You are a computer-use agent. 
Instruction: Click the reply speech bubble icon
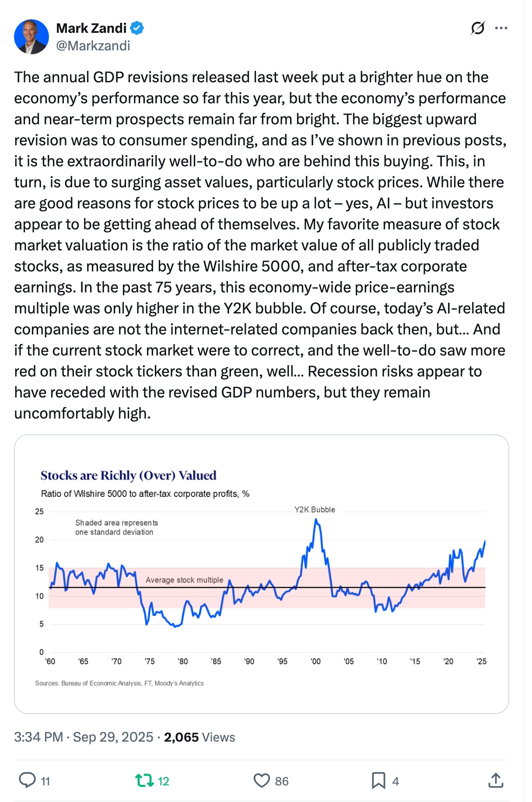27,781
